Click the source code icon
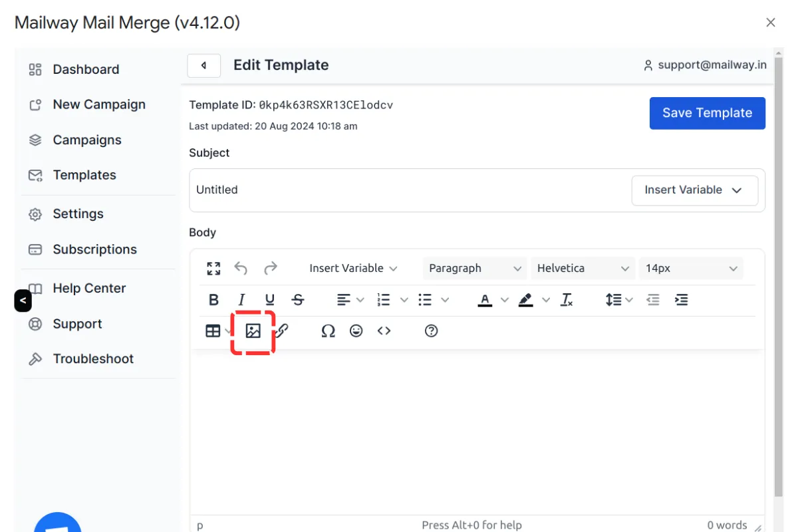Screen dimensions: 798x532 coord(384,331)
